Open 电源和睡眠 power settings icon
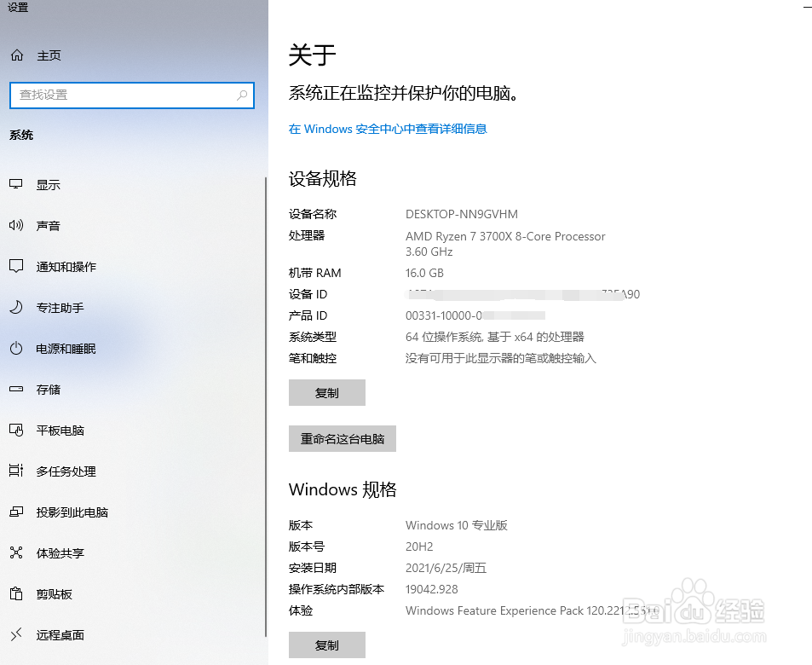812x665 pixels. pyautogui.click(x=17, y=348)
